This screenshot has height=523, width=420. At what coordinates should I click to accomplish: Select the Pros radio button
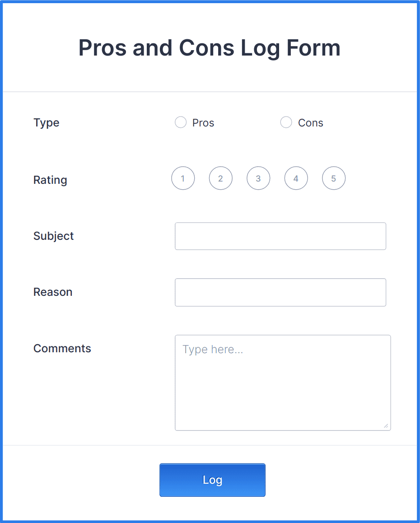pyautogui.click(x=181, y=122)
